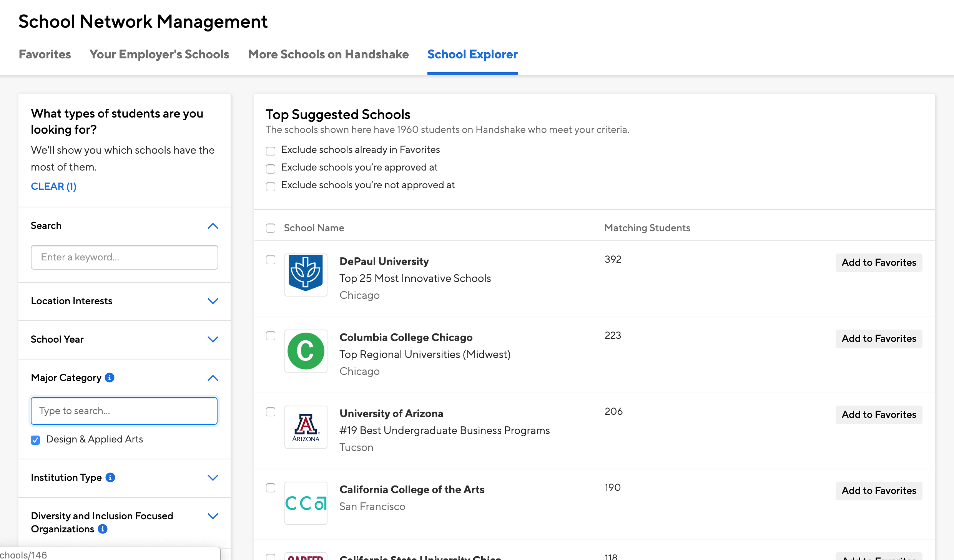The image size is (954, 560).
Task: Click the Major Category info icon
Action: [110, 378]
